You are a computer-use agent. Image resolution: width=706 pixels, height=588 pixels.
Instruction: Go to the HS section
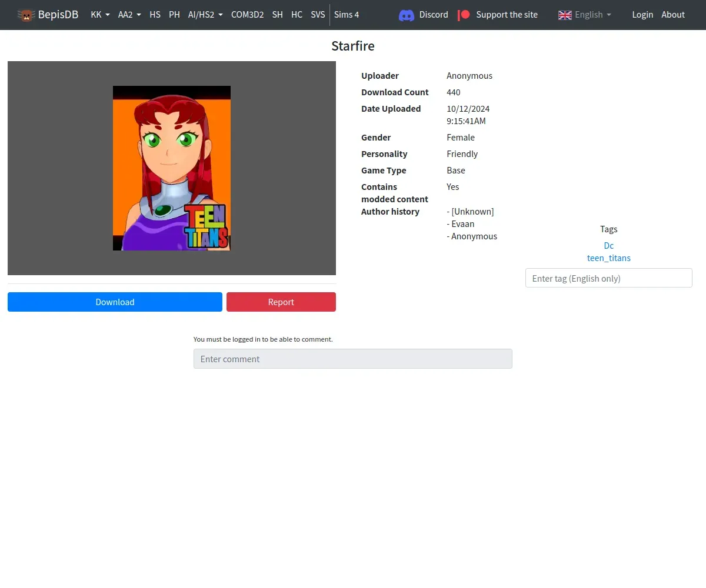[155, 15]
